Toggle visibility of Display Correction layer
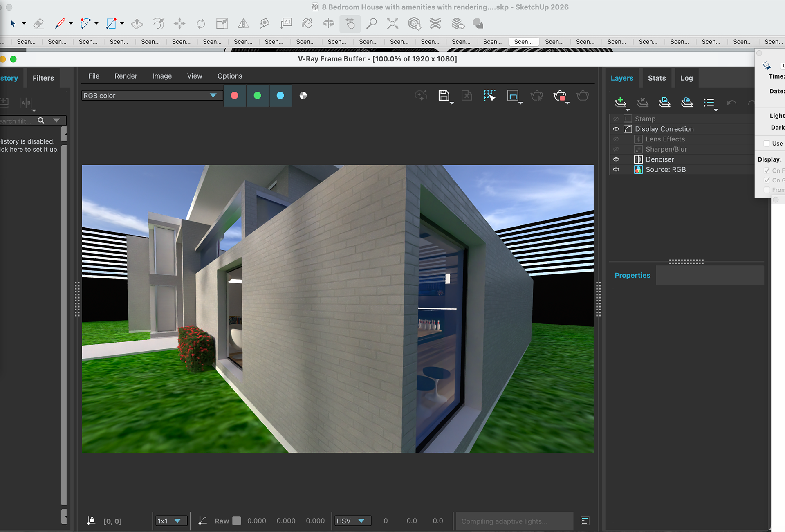 click(x=616, y=129)
